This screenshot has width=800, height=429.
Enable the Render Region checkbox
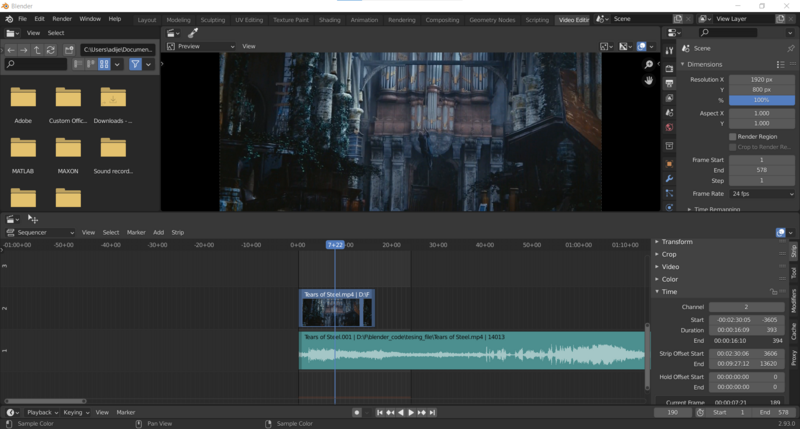pyautogui.click(x=733, y=136)
